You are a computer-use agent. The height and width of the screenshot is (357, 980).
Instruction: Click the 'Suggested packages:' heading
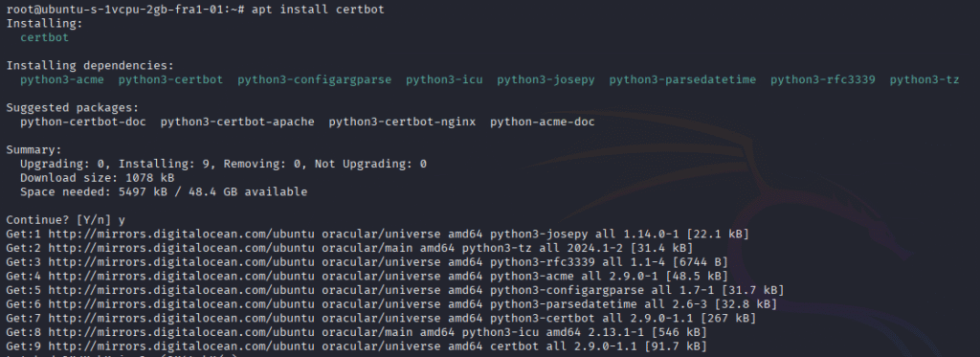click(x=73, y=108)
